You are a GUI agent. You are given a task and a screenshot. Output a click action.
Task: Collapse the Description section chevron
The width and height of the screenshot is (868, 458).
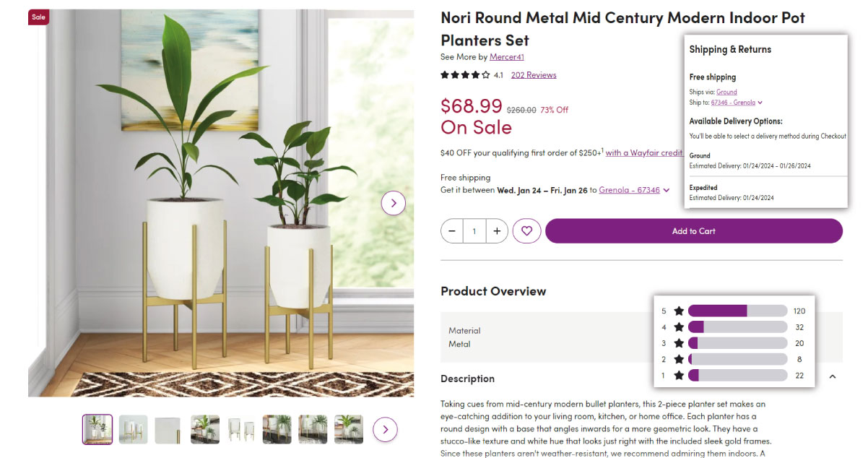[832, 378]
